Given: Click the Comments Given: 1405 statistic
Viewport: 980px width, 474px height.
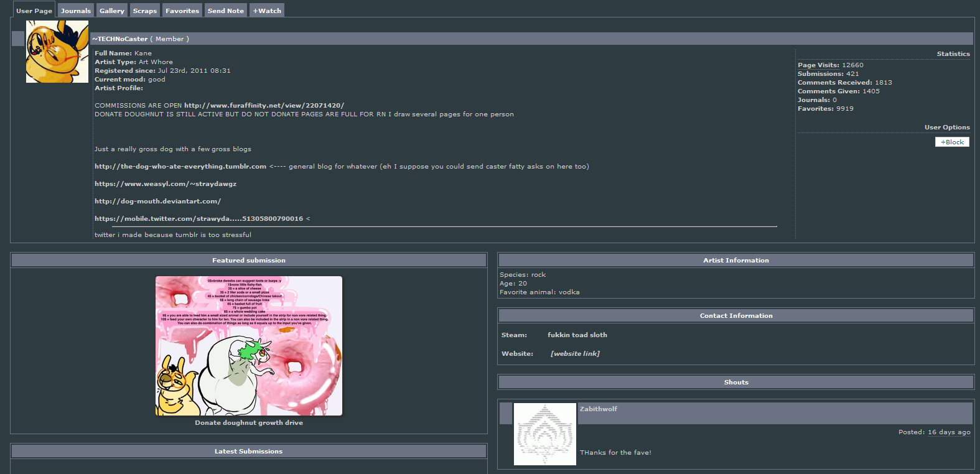Looking at the screenshot, I should pos(839,91).
